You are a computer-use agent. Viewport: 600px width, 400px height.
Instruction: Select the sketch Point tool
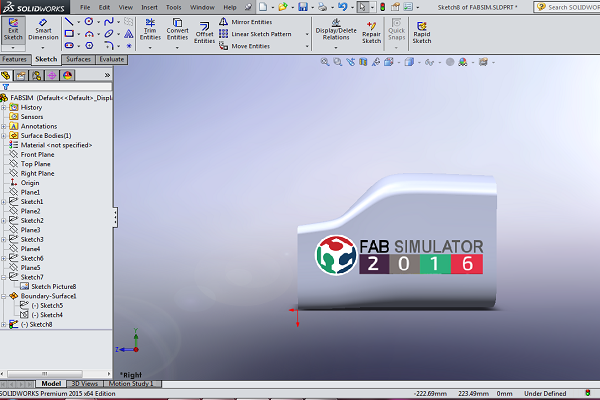[x=129, y=46]
